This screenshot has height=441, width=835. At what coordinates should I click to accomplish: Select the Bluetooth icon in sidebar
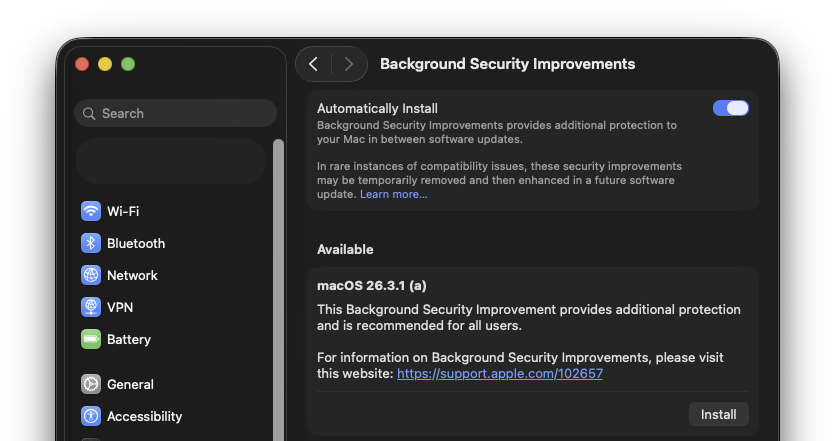point(91,243)
